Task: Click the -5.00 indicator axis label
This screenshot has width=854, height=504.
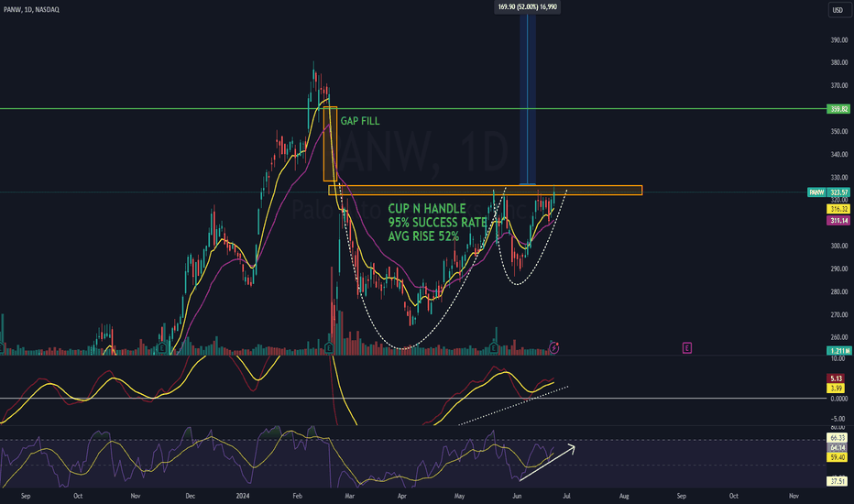Action: coord(838,419)
